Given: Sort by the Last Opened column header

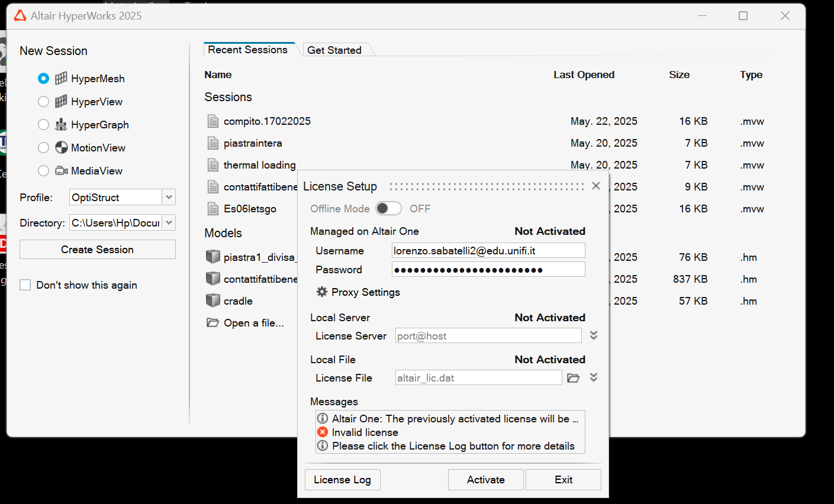Looking at the screenshot, I should pos(584,75).
